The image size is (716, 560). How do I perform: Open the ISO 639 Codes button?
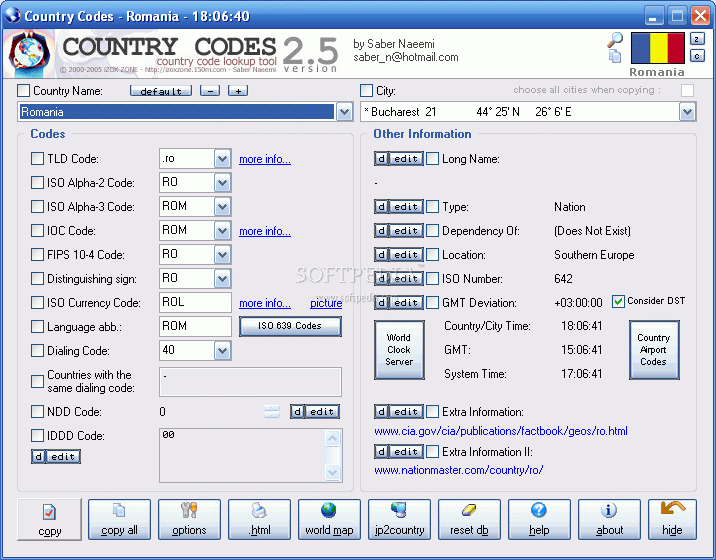tap(290, 326)
